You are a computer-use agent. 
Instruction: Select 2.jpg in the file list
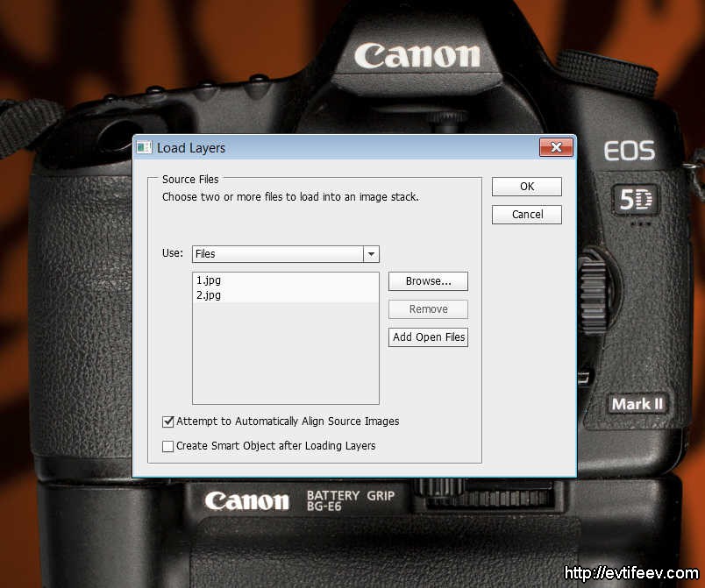pos(286,295)
